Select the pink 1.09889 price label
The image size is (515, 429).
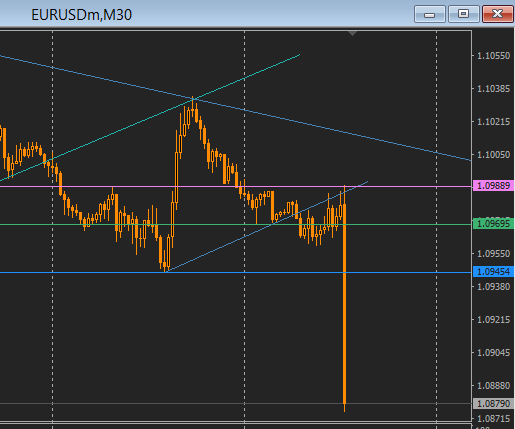[x=493, y=186]
